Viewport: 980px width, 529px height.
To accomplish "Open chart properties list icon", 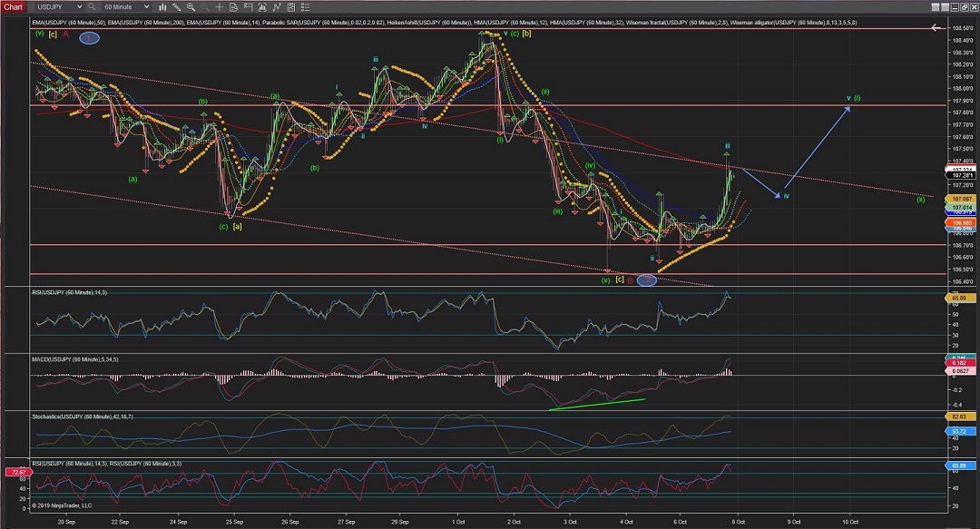I will pos(306,7).
